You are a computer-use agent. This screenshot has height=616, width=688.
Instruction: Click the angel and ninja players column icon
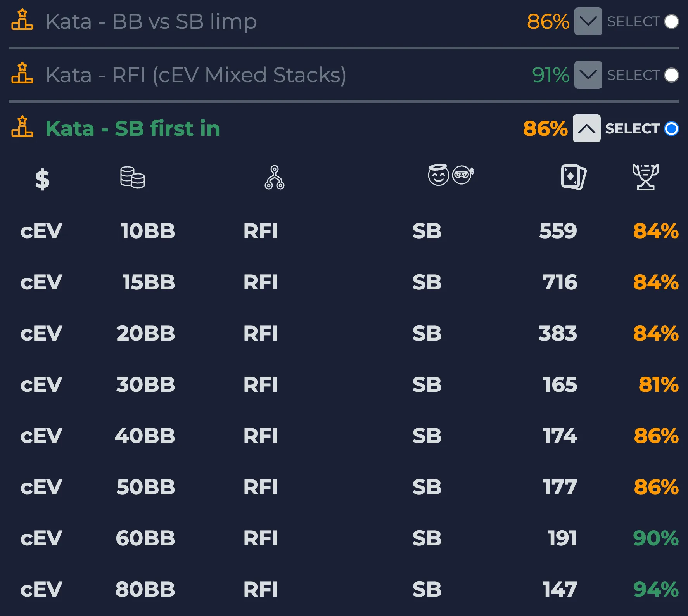click(450, 175)
